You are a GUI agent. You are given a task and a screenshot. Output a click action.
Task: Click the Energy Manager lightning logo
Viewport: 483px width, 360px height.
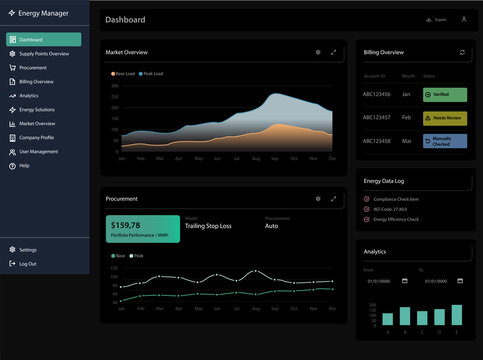coord(12,13)
